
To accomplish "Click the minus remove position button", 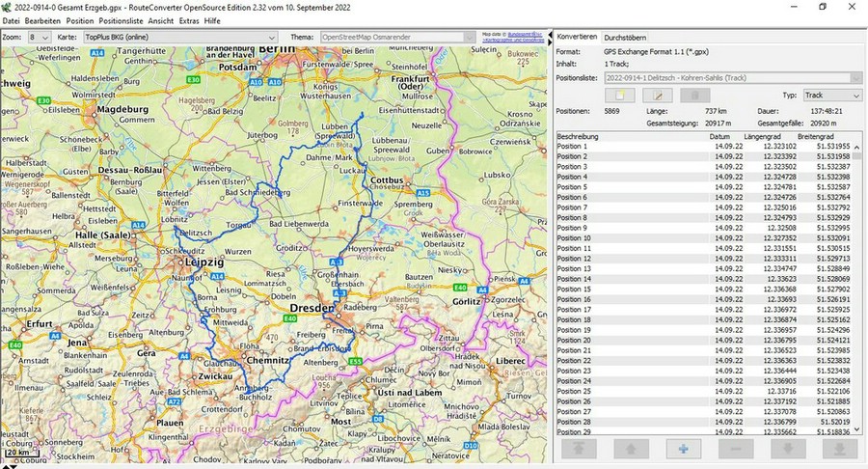I will tap(736, 449).
